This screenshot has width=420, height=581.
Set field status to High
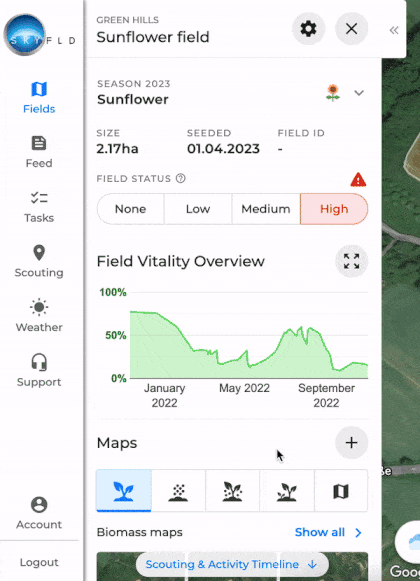(x=334, y=209)
